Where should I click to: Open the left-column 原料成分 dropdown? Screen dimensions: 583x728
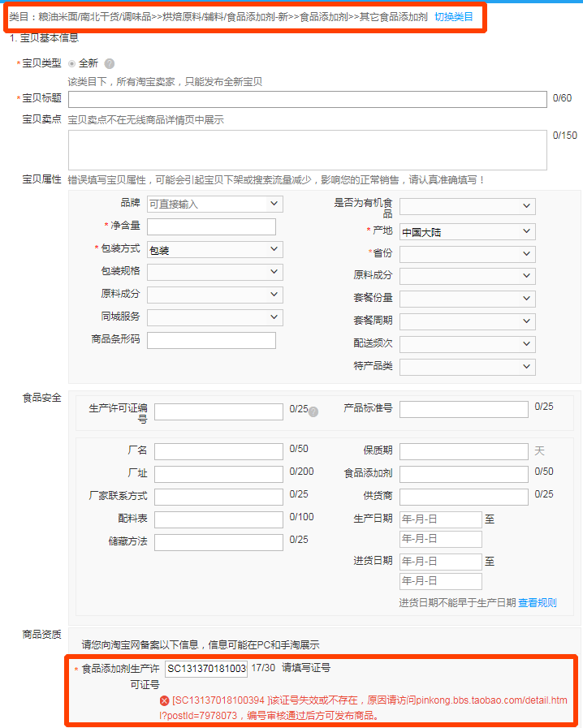tap(215, 295)
